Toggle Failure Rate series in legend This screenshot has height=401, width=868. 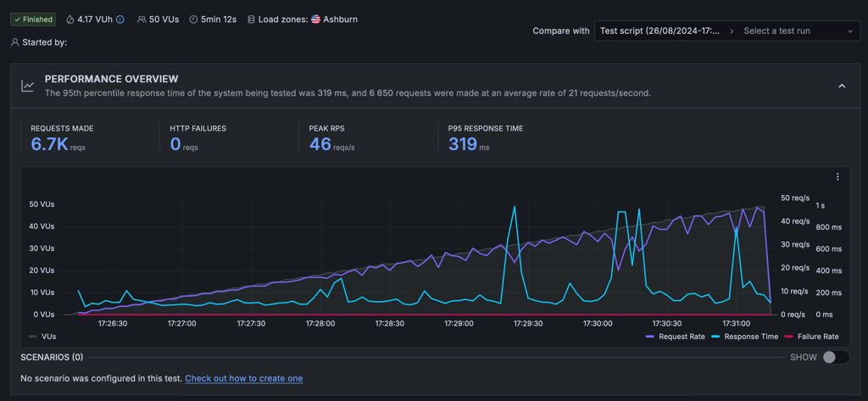click(811, 337)
